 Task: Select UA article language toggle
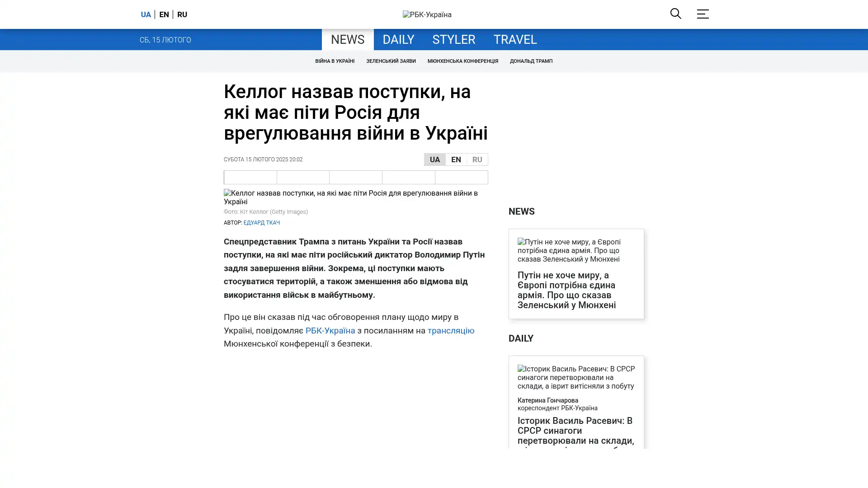(434, 160)
